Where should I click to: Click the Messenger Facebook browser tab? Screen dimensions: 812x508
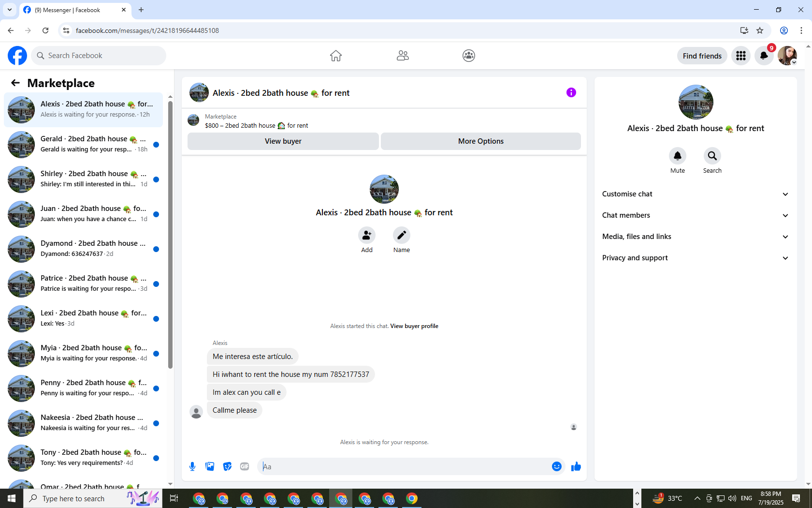tap(74, 10)
